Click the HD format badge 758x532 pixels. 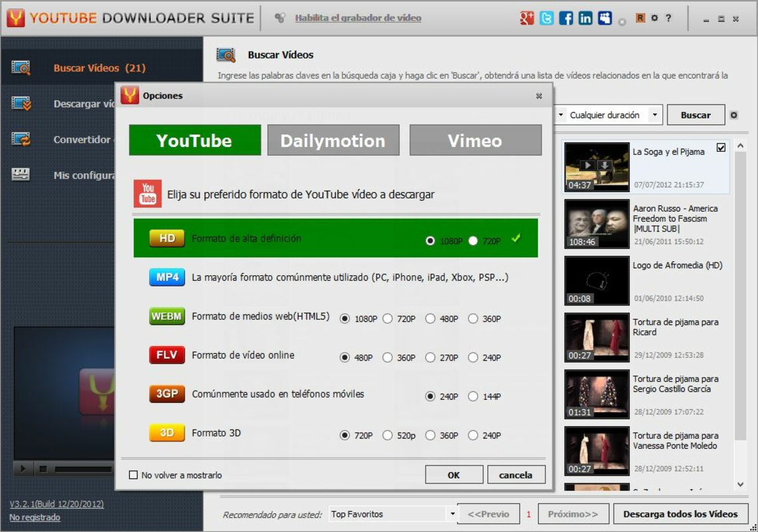pos(167,238)
